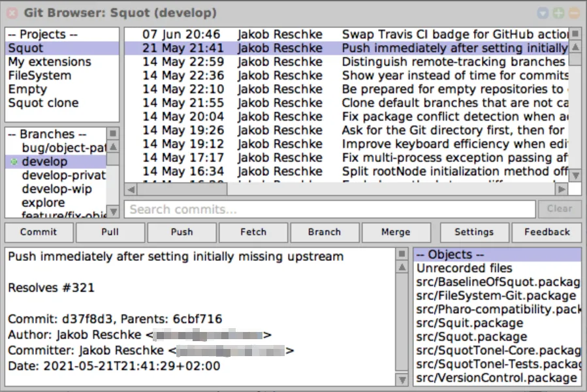587x392 pixels.
Task: Click the Merge button
Action: [x=396, y=232]
